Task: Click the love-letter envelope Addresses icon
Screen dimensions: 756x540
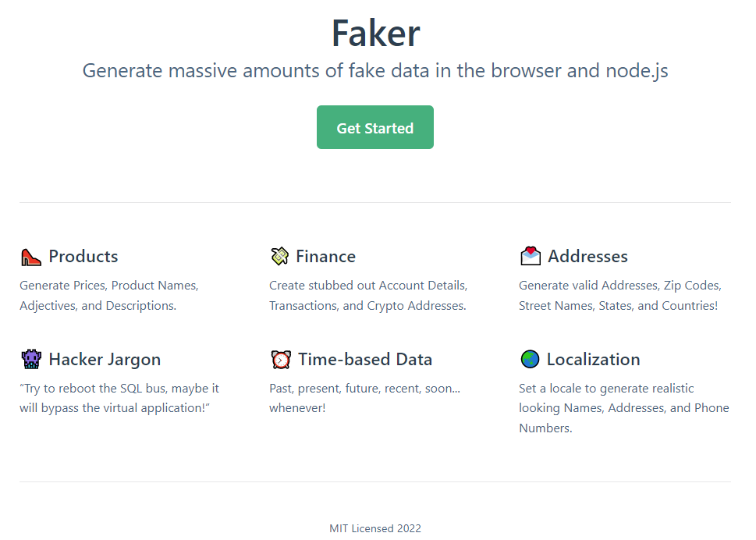Action: coord(531,257)
